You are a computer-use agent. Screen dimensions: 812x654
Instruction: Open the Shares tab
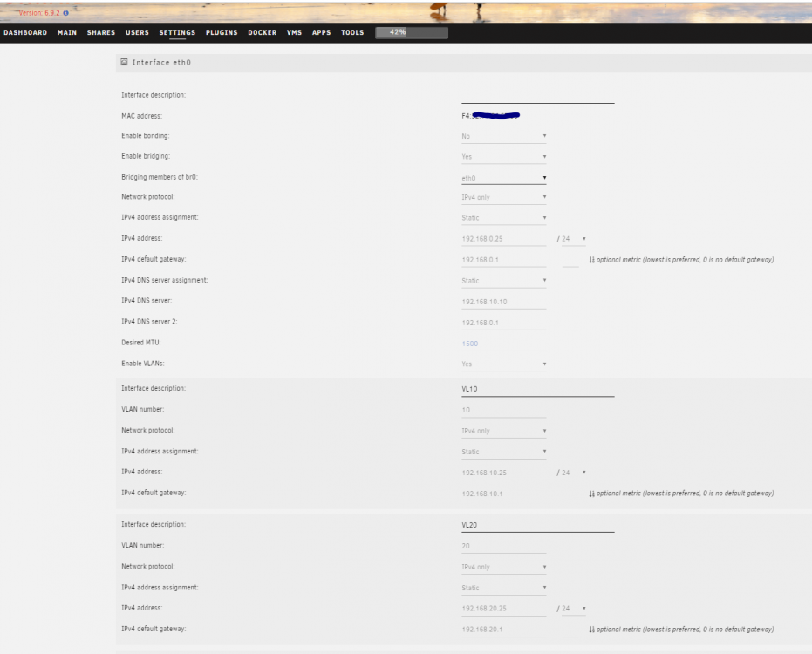pyautogui.click(x=101, y=32)
